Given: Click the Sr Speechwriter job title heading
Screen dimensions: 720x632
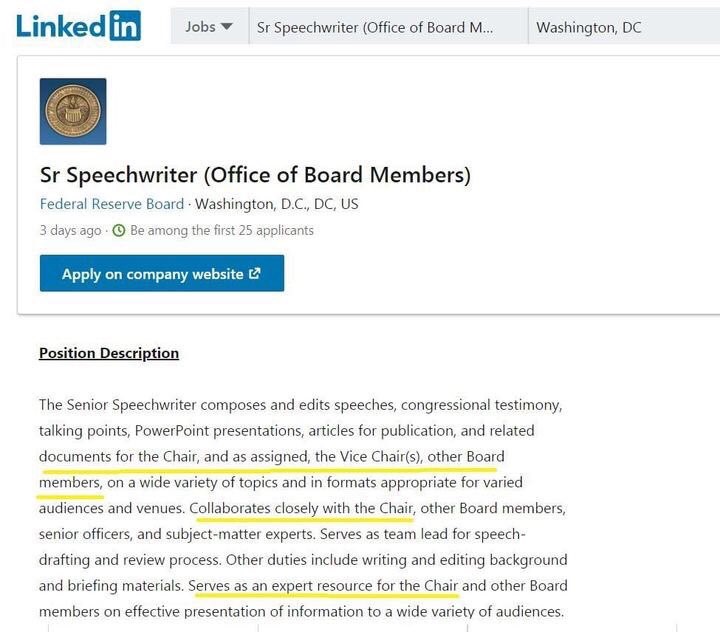Looking at the screenshot, I should [x=255, y=175].
